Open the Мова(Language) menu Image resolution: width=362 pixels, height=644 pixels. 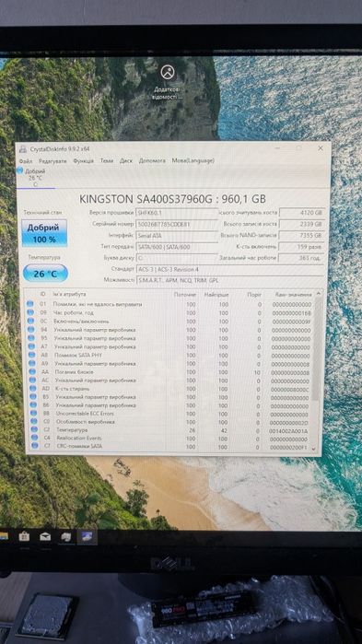193,160
